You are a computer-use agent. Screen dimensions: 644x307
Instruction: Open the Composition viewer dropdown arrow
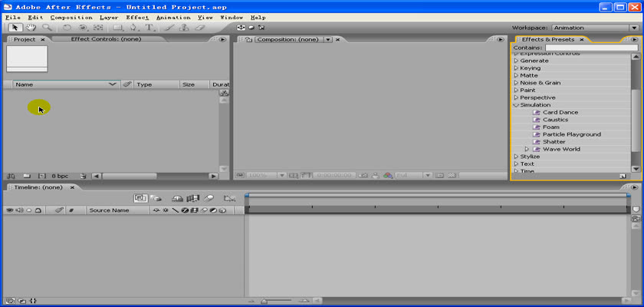(328, 39)
